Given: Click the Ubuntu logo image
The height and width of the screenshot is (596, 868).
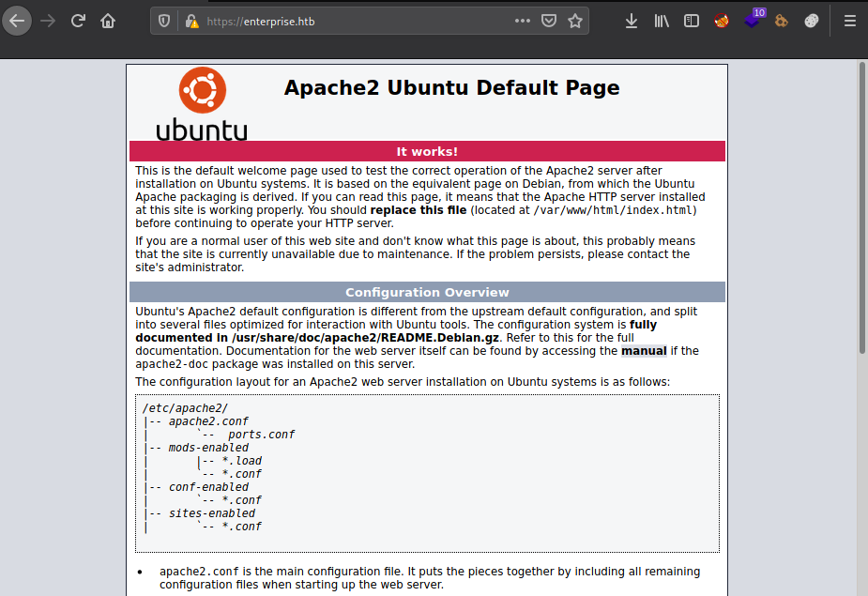Looking at the screenshot, I should click(x=202, y=103).
